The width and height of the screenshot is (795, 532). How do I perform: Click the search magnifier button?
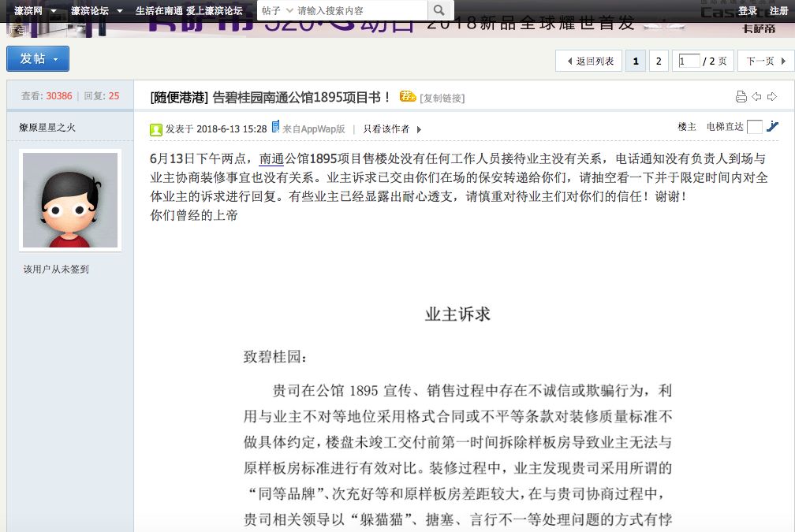point(440,10)
